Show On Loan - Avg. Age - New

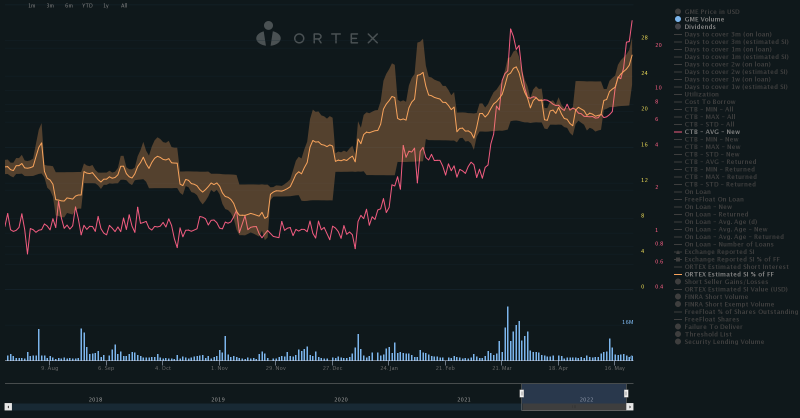point(721,229)
